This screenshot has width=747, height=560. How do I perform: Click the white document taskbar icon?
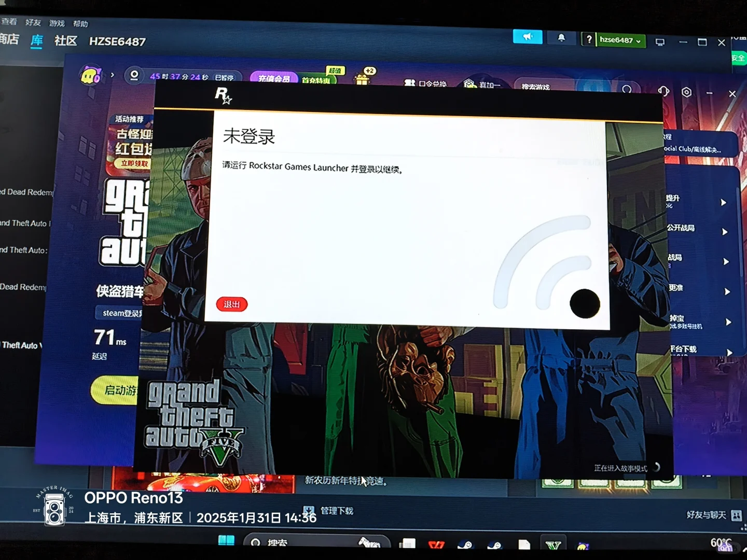(x=524, y=544)
